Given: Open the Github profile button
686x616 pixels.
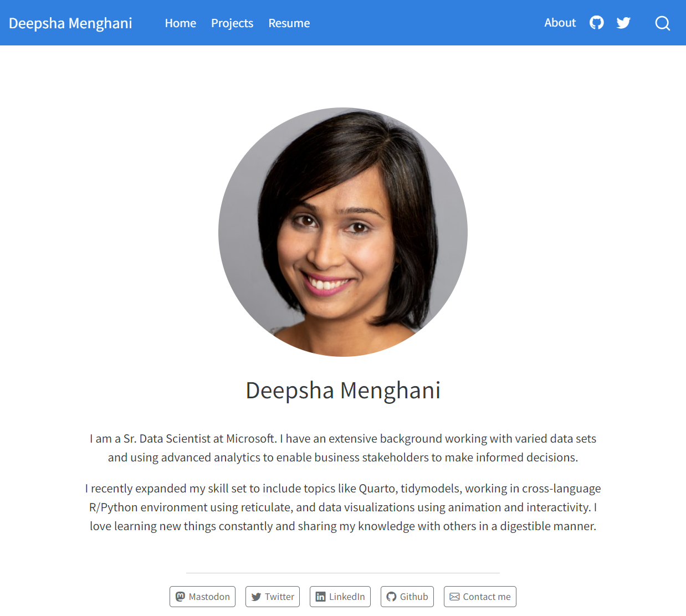Looking at the screenshot, I should point(407,597).
